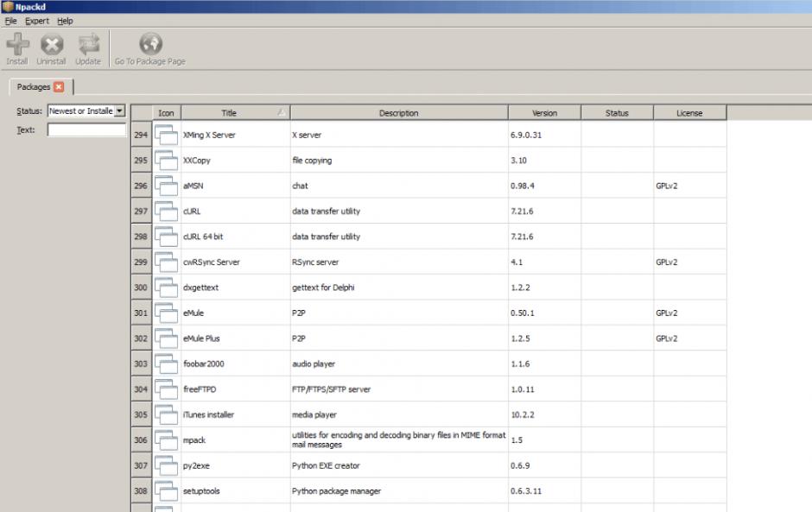Sort by the Description column header
The image size is (812, 512).
[x=399, y=113]
